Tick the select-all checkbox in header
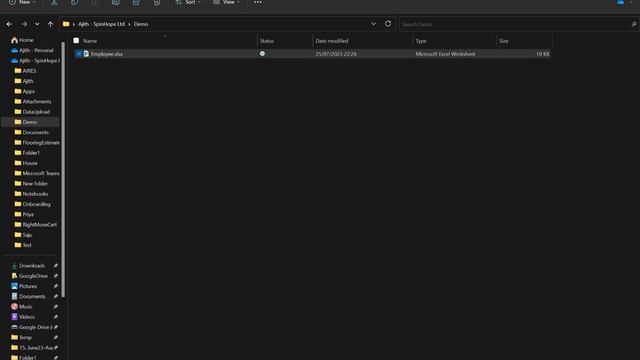This screenshot has width=640, height=360. 76,40
